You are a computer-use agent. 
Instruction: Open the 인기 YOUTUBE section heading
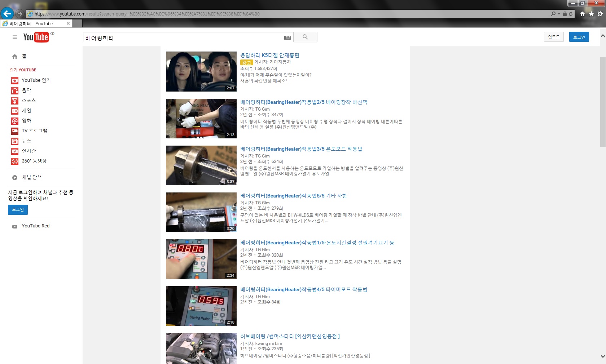tap(23, 70)
